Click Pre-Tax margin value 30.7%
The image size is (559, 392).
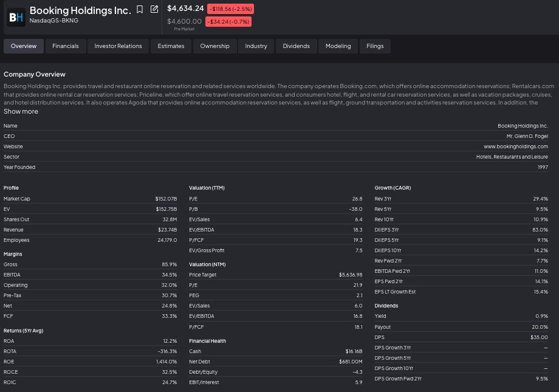tap(170, 295)
